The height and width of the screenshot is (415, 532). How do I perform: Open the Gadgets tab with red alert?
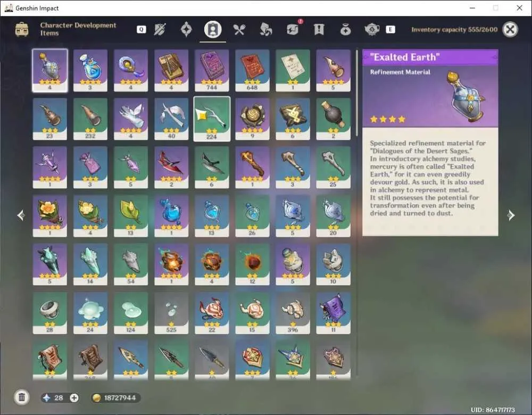click(293, 29)
